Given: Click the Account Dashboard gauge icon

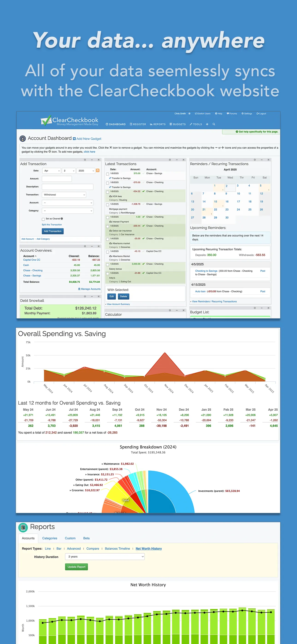Looking at the screenshot, I should click(23, 138).
